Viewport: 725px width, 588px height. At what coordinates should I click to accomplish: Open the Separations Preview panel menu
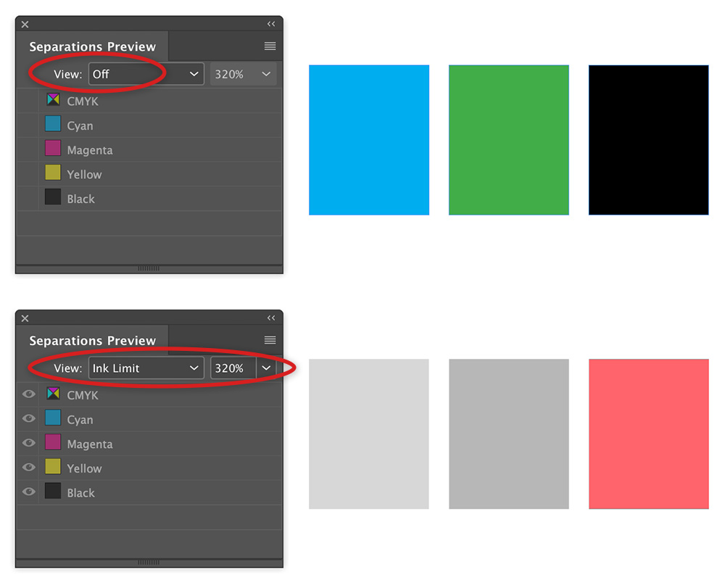[270, 46]
